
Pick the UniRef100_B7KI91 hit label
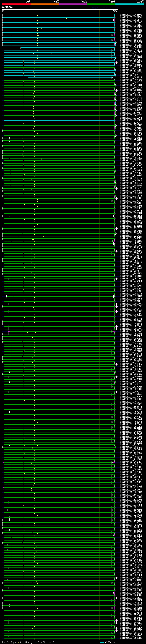point(131,105)
